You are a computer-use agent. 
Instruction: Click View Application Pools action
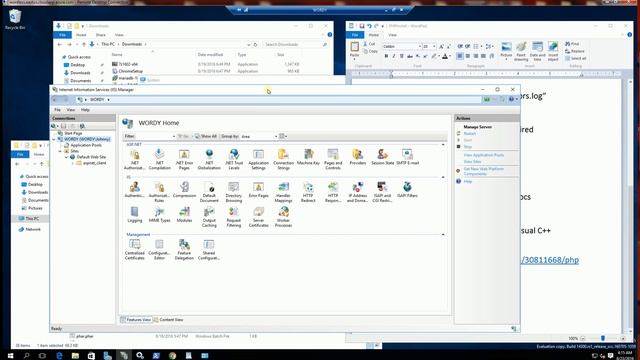click(x=484, y=155)
